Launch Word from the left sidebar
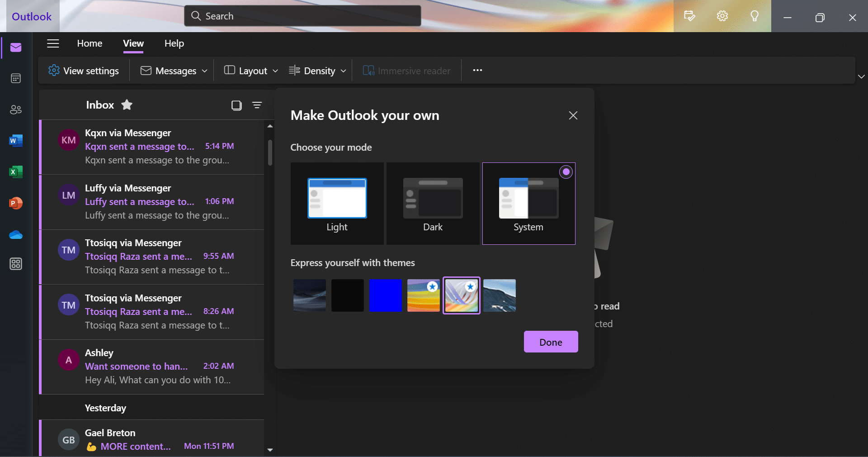This screenshot has height=457, width=868. pyautogui.click(x=16, y=141)
